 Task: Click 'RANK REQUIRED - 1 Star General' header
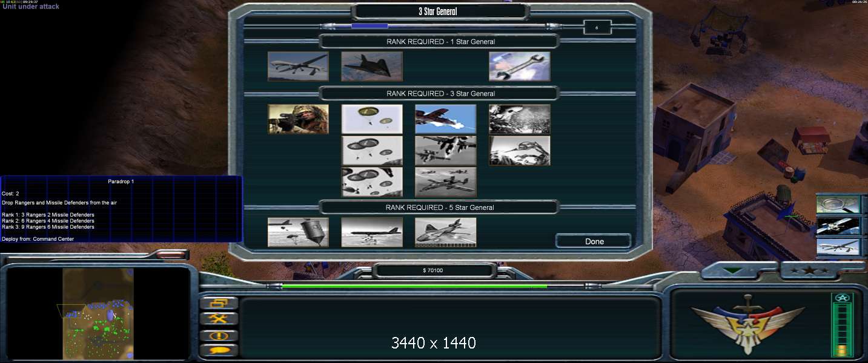(440, 42)
